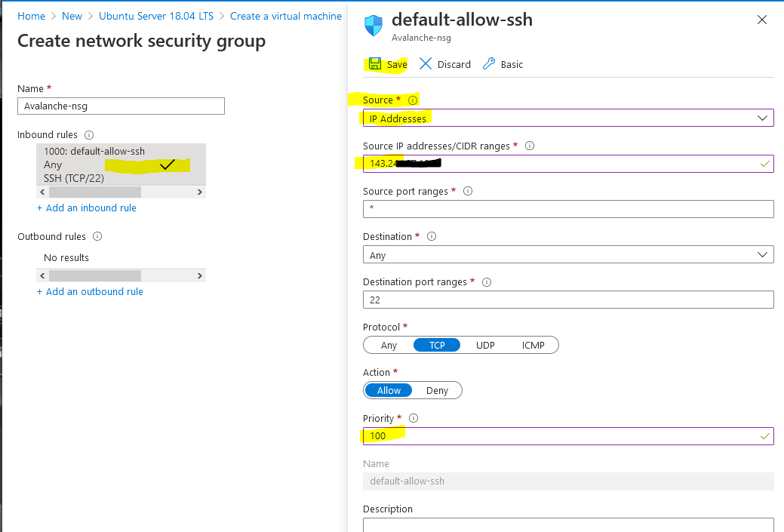Click Add an outbound rule link
Viewport: 784px width, 532px height.
(90, 292)
